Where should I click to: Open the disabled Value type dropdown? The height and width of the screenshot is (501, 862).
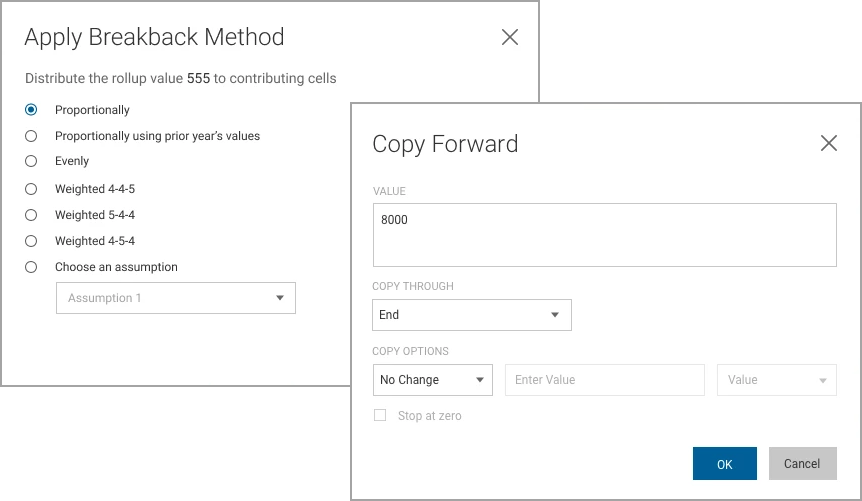777,380
